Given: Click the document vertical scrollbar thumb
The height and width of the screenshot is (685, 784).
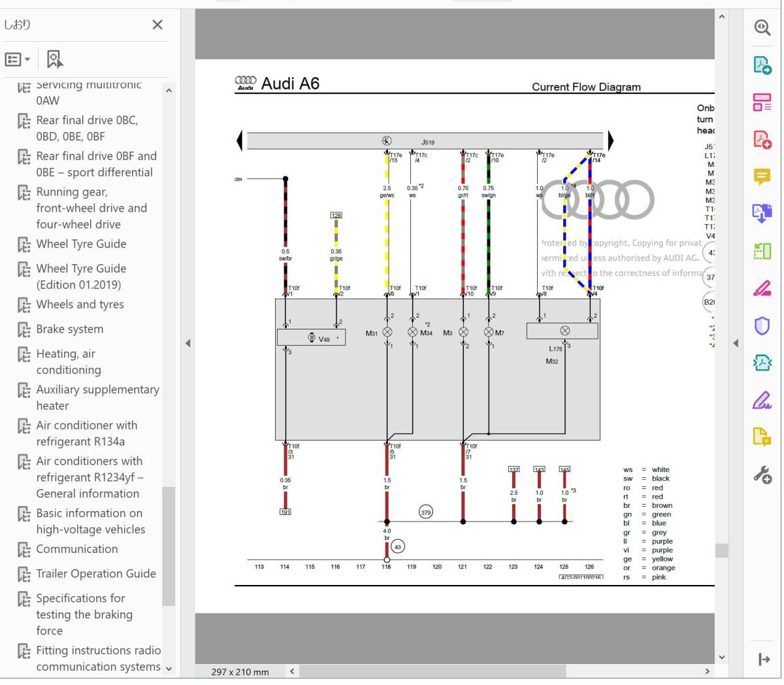Looking at the screenshot, I should 721,550.
